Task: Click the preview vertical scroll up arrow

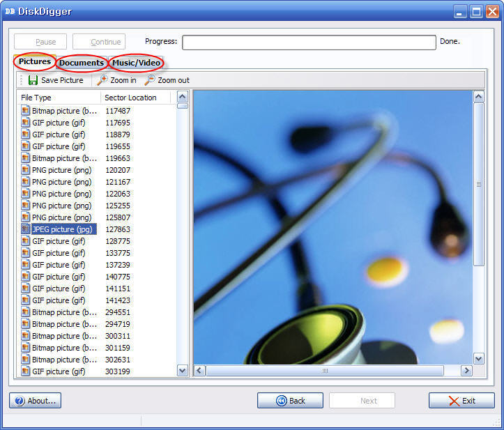Action: (479, 97)
